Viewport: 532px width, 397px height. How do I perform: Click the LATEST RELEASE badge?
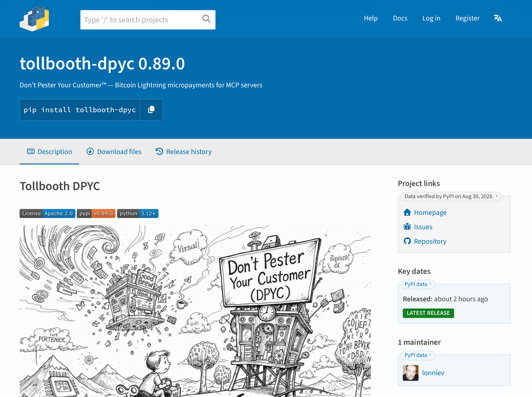click(x=428, y=313)
